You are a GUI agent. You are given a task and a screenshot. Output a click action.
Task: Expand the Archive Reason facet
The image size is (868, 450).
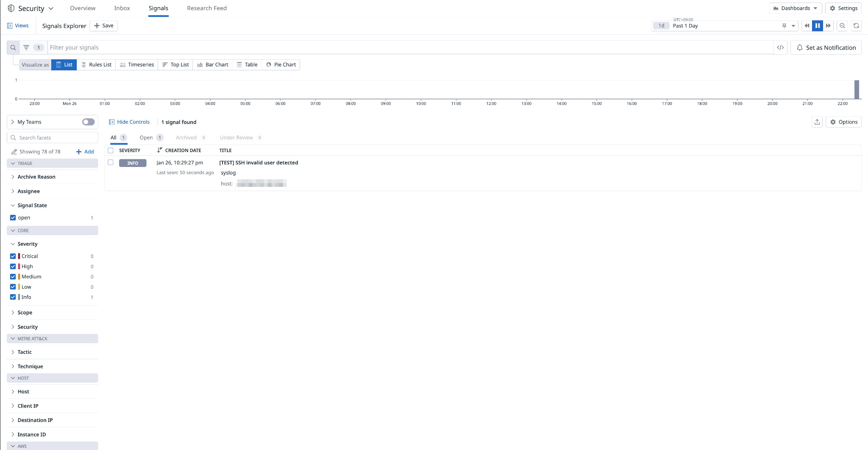point(36,177)
